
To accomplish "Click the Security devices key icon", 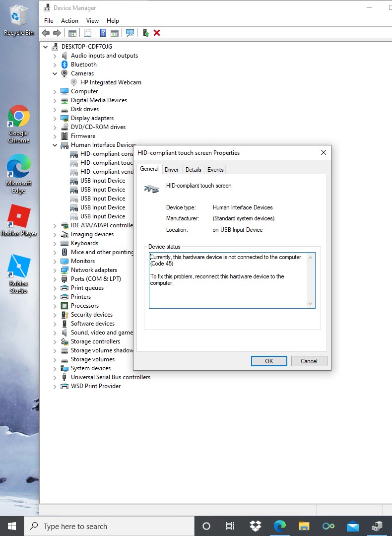I will (64, 315).
